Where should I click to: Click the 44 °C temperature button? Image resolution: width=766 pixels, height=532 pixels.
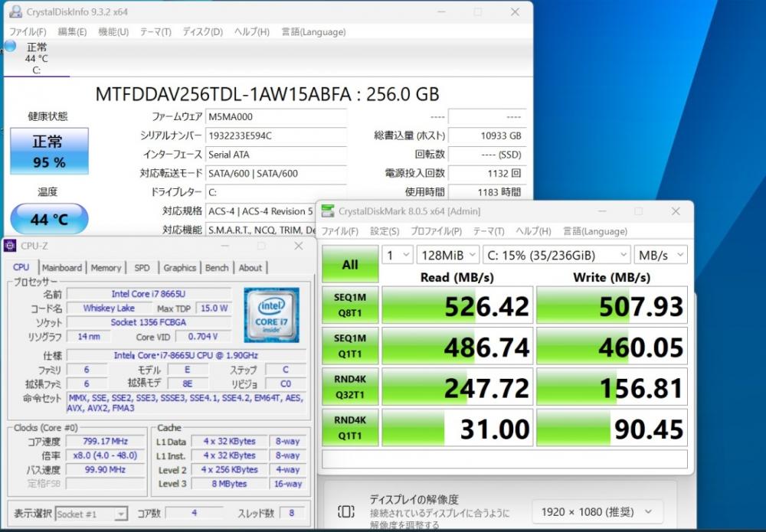tap(49, 219)
